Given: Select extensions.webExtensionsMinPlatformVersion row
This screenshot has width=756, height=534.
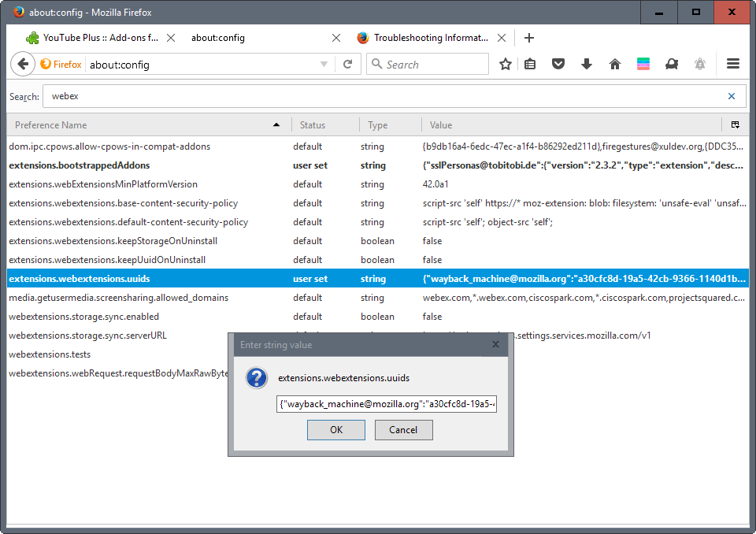Looking at the screenshot, I should tap(378, 184).
